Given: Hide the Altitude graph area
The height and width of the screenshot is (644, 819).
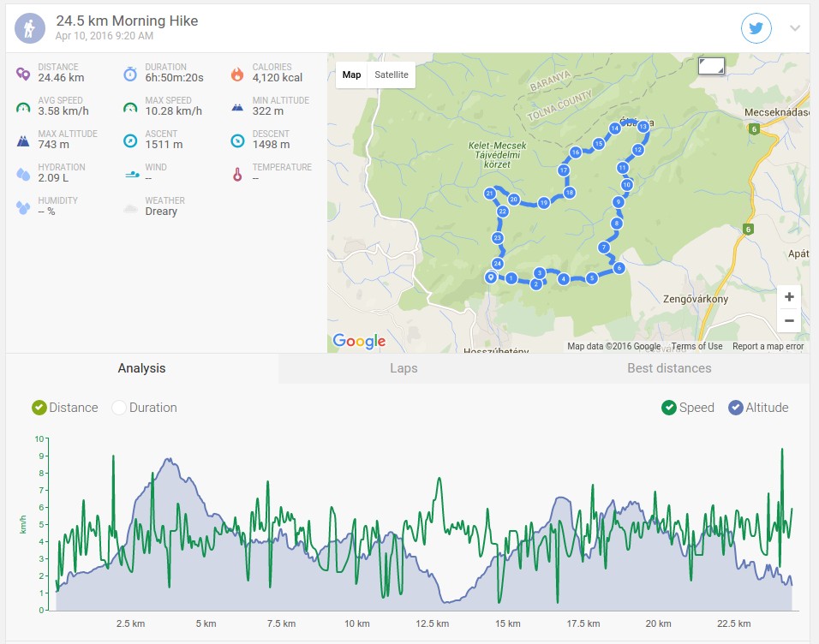Looking at the screenshot, I should pos(758,408).
